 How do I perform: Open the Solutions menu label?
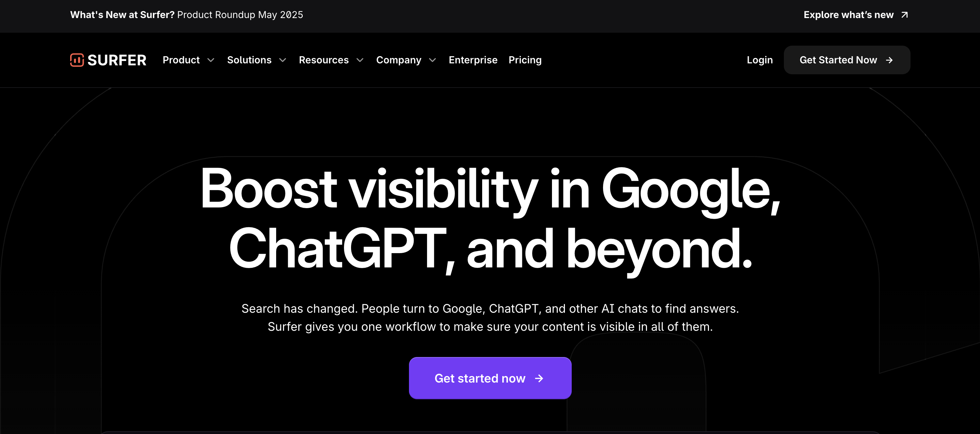pos(249,60)
